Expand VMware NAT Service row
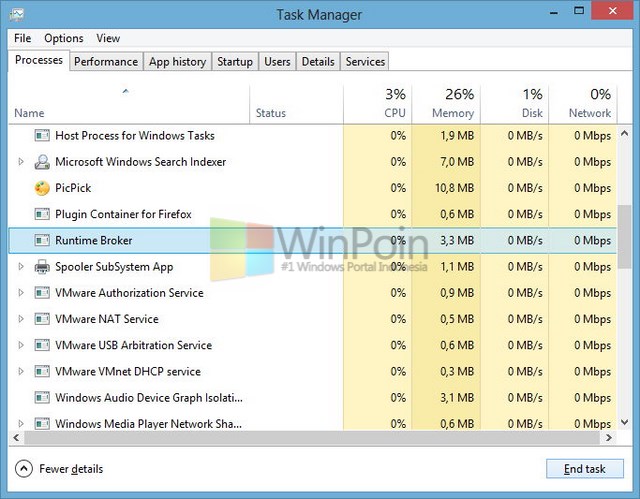 point(21,319)
